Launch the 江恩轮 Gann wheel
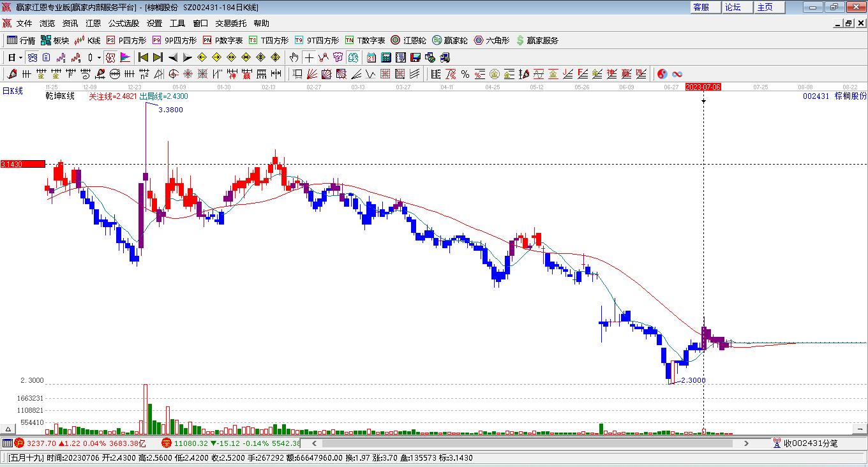 408,40
